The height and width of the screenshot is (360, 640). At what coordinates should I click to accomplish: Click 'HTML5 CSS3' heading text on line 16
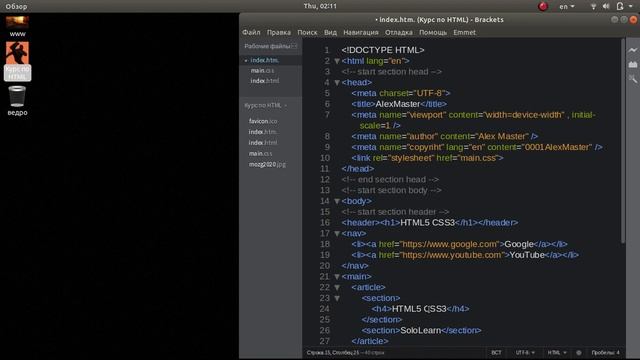(427, 222)
